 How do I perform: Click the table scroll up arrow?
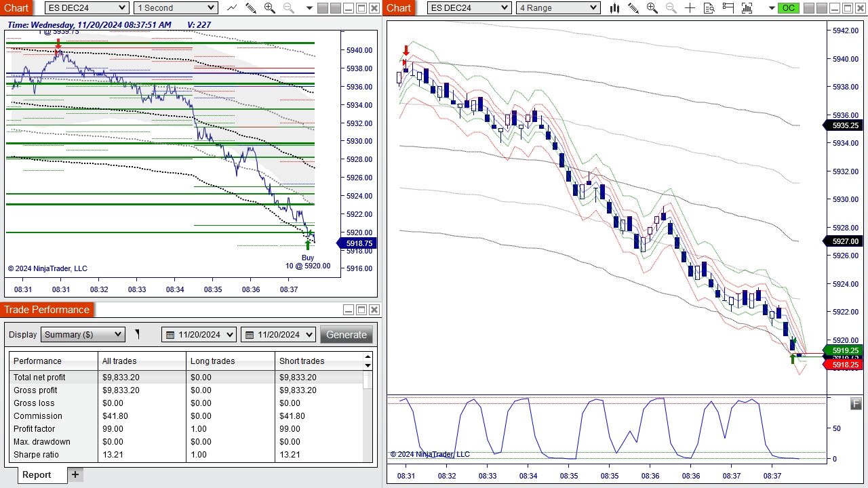click(368, 357)
